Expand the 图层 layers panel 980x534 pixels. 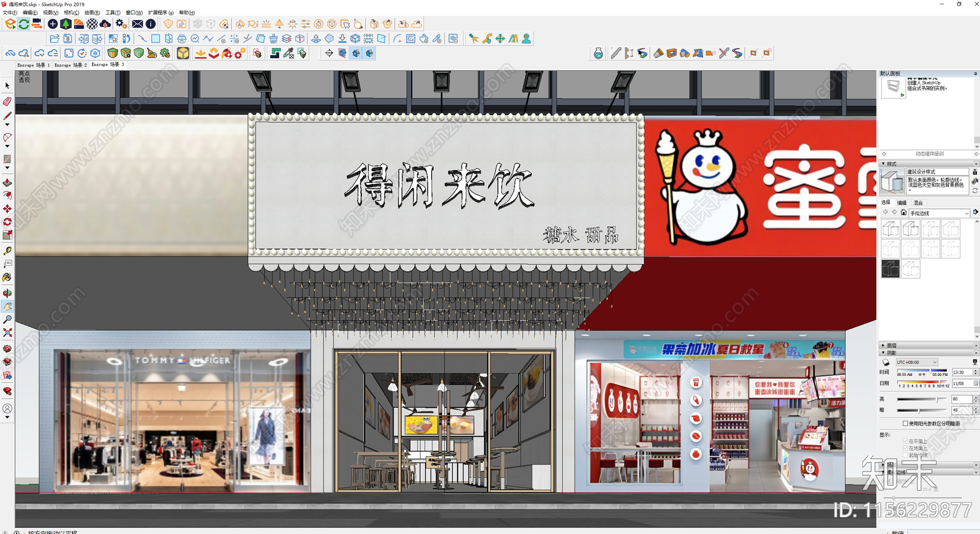coord(883,345)
